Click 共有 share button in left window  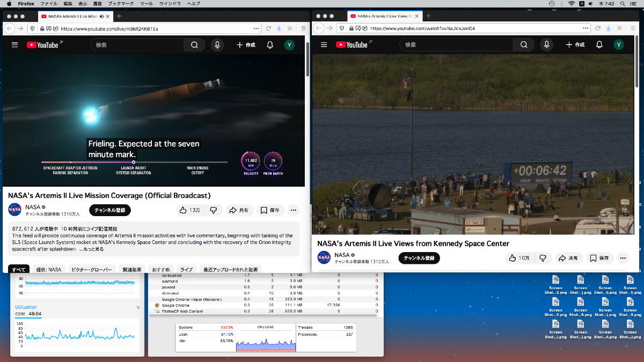tap(239, 210)
